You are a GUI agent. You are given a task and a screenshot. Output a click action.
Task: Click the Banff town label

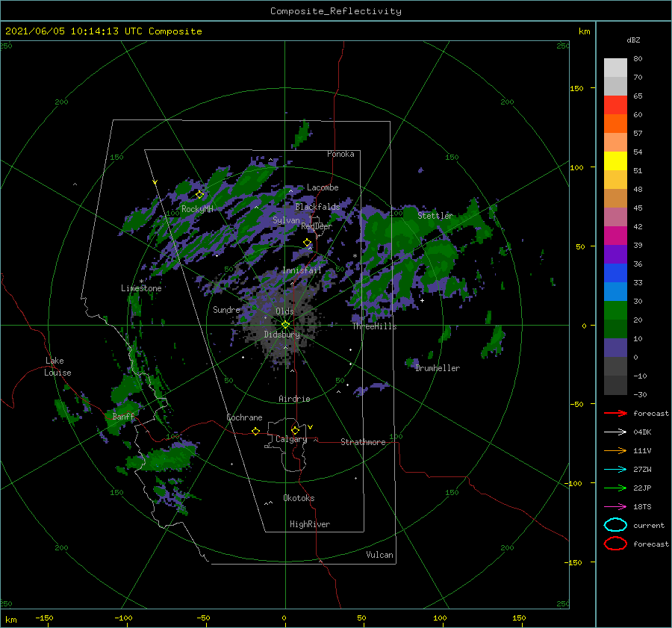(123, 416)
